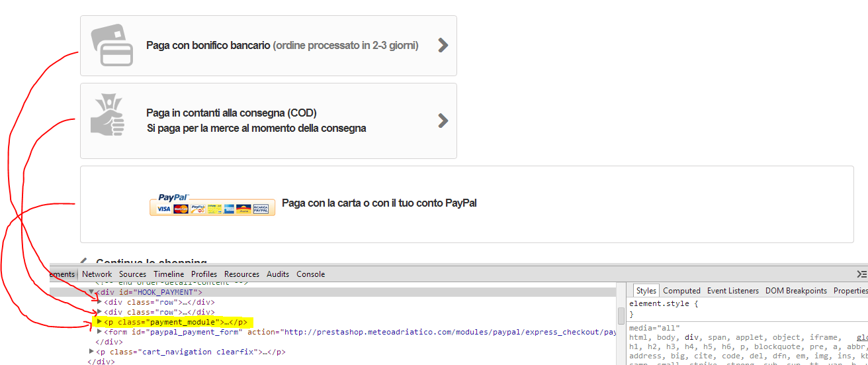Open the Audits tab

pos(278,274)
